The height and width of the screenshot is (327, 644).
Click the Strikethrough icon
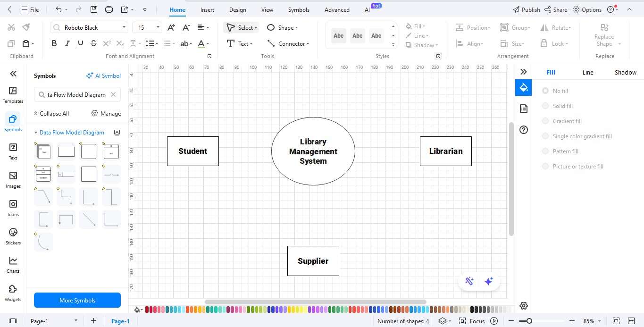point(93,43)
